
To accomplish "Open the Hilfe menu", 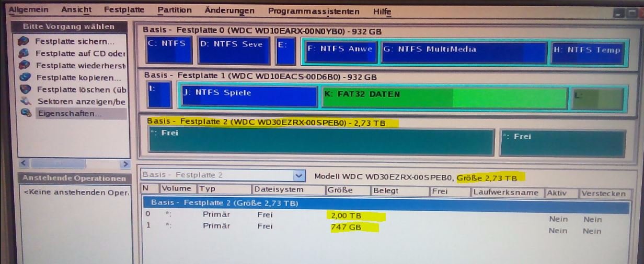I will [x=382, y=11].
